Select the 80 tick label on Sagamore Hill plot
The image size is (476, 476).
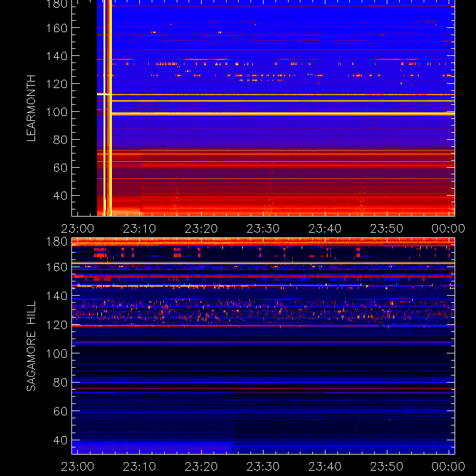[x=60, y=383]
